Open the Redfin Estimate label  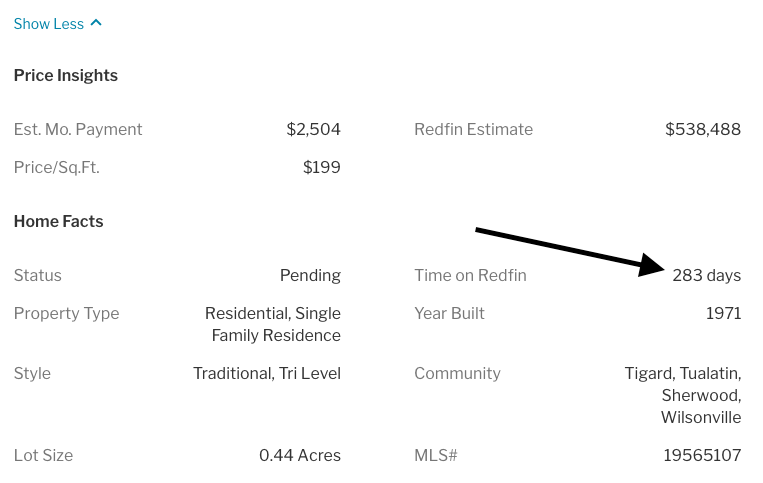point(473,129)
